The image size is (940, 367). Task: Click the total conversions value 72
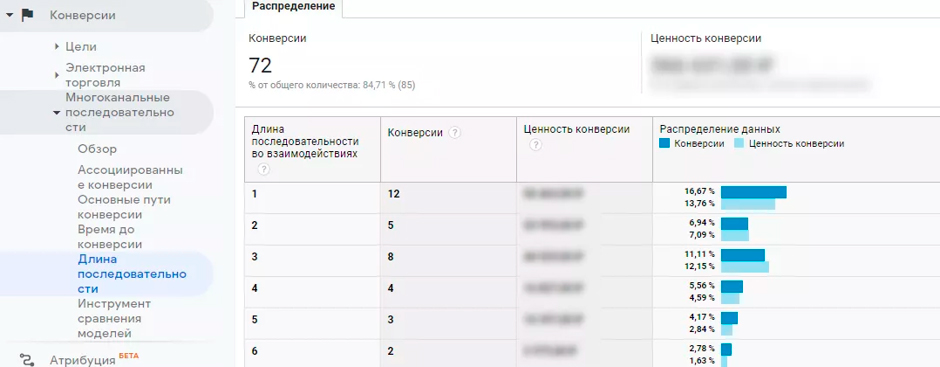pyautogui.click(x=260, y=65)
